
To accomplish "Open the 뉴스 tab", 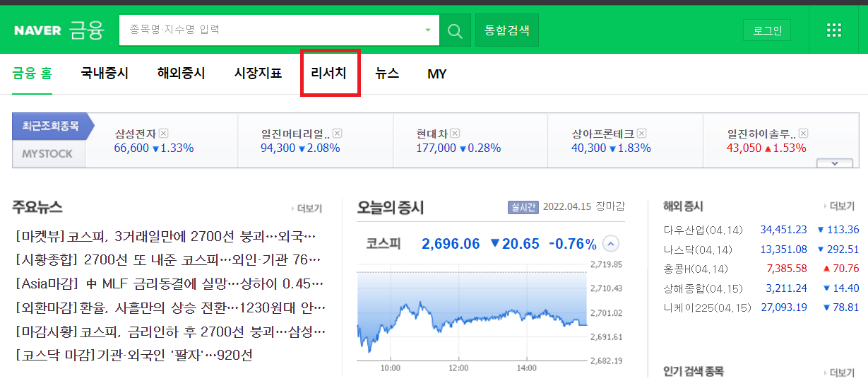I will 387,73.
